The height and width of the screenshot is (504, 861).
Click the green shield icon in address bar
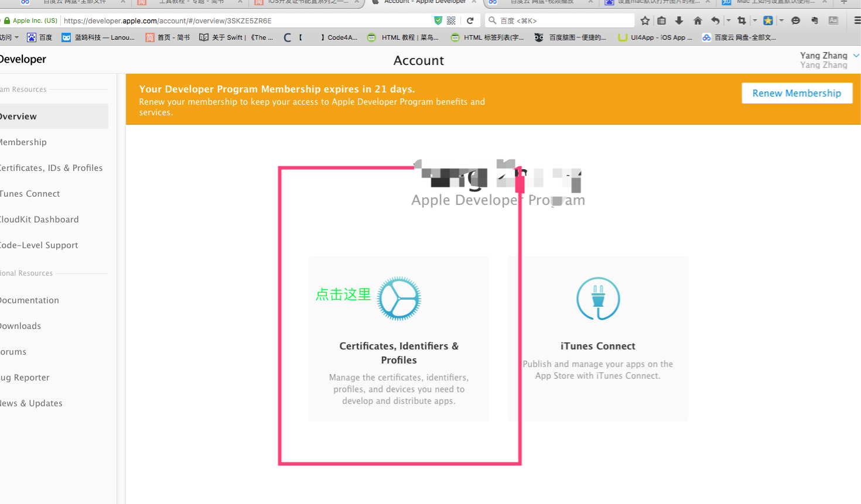click(x=438, y=20)
